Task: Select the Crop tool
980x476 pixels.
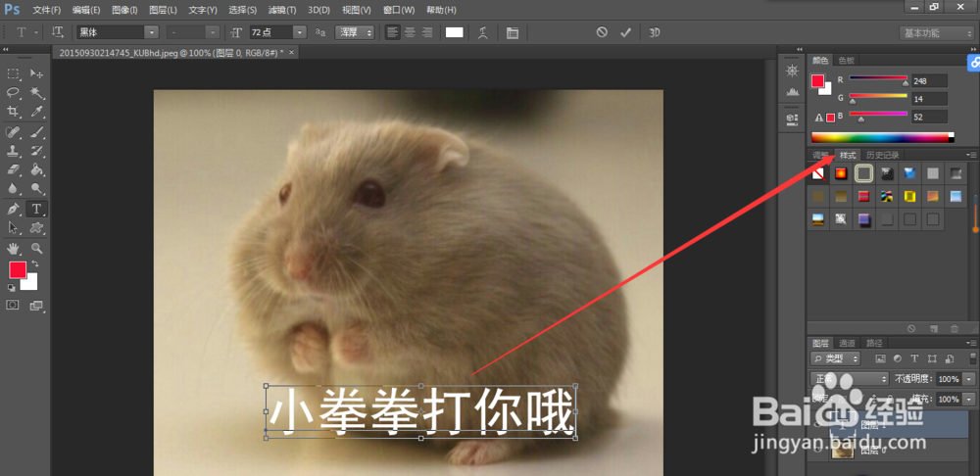Action: [13, 112]
